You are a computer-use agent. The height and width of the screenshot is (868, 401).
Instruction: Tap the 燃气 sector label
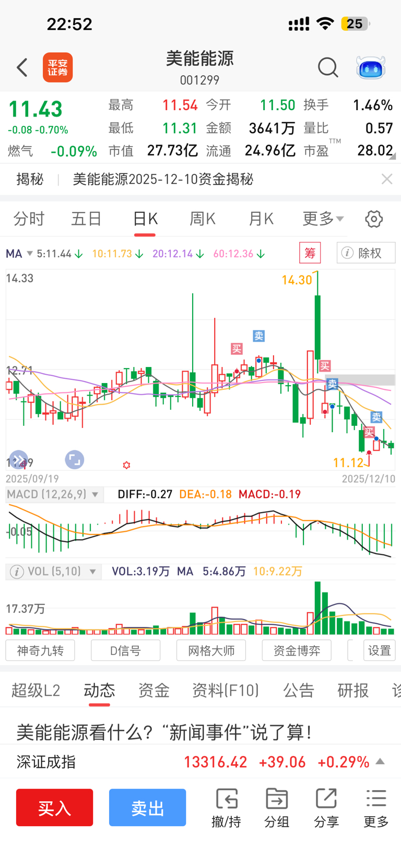click(x=20, y=151)
